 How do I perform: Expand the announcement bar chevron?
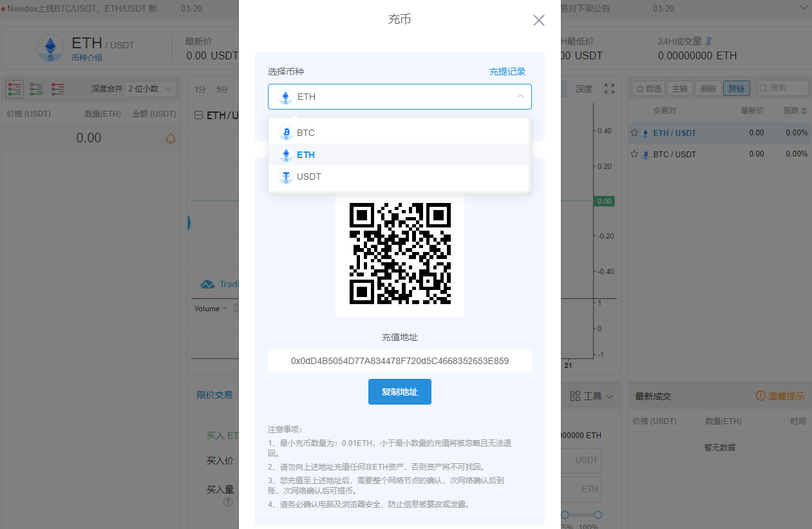point(802,8)
